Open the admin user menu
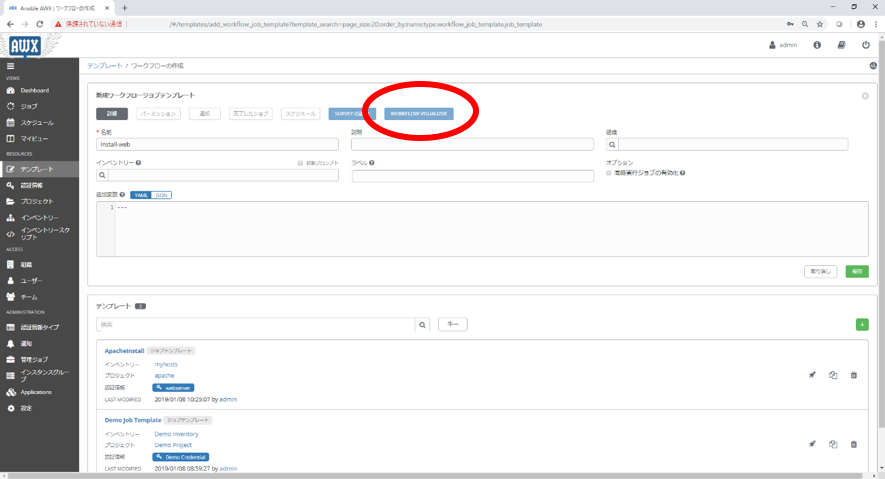Image resolution: width=885 pixels, height=479 pixels. click(x=783, y=45)
